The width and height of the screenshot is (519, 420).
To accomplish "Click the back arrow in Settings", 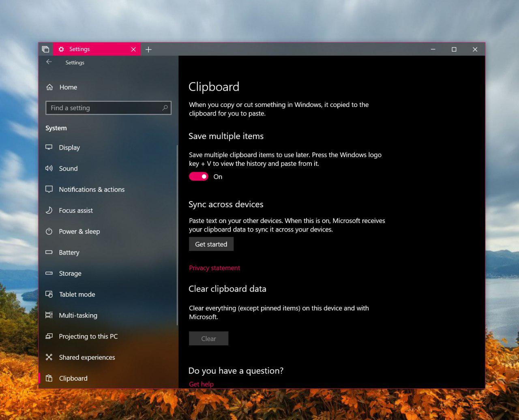I will (49, 62).
